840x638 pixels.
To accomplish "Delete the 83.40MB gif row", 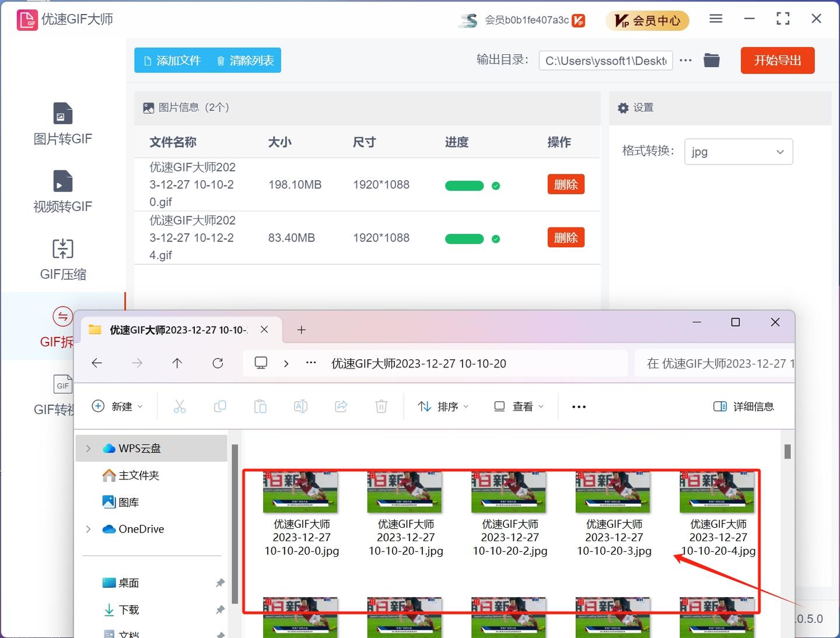I will (x=566, y=237).
